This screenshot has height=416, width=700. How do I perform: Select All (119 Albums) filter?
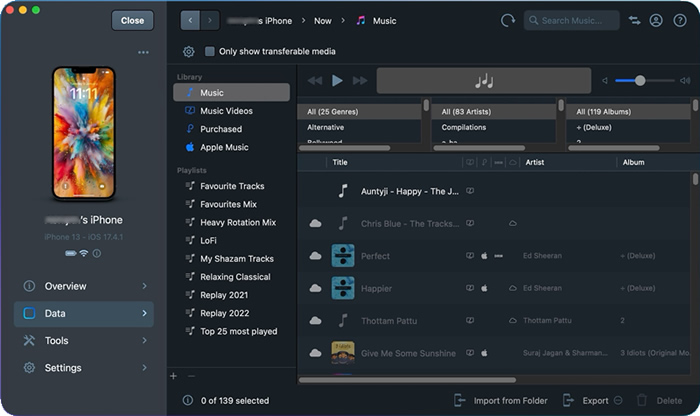(628, 112)
